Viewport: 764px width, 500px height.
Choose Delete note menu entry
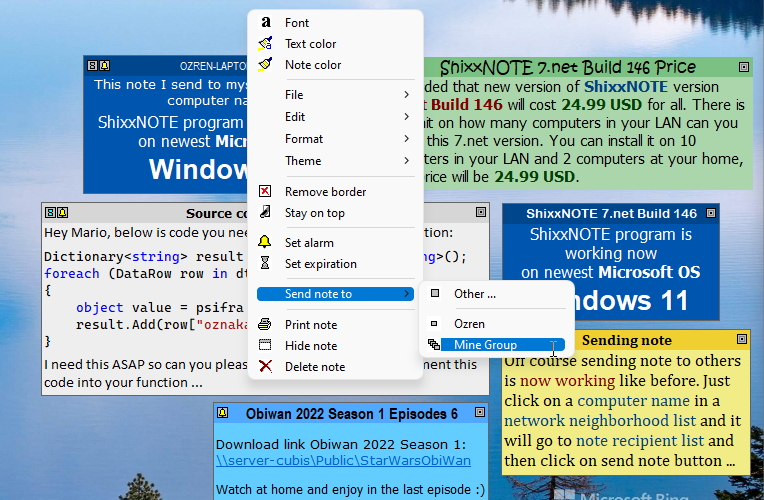335,366
